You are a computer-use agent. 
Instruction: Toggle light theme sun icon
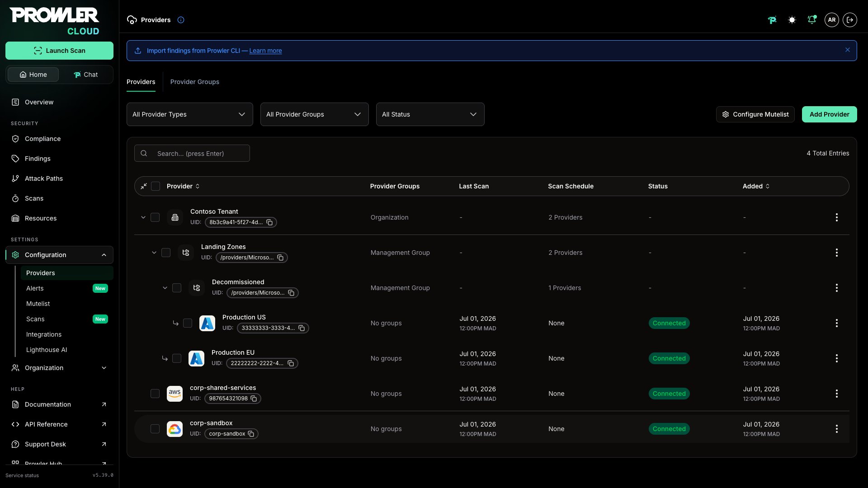pyautogui.click(x=792, y=20)
